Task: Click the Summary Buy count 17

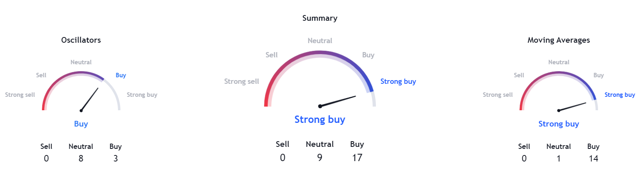Action: pyautogui.click(x=357, y=158)
